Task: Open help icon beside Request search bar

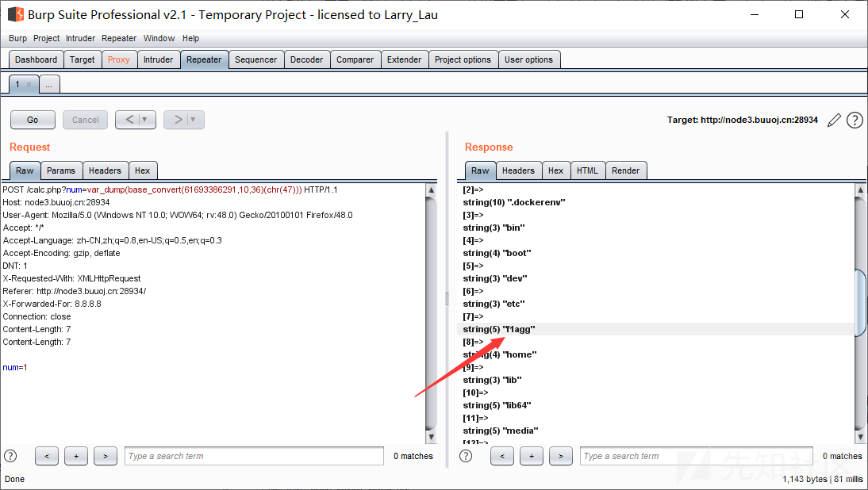Action: pyautogui.click(x=10, y=456)
